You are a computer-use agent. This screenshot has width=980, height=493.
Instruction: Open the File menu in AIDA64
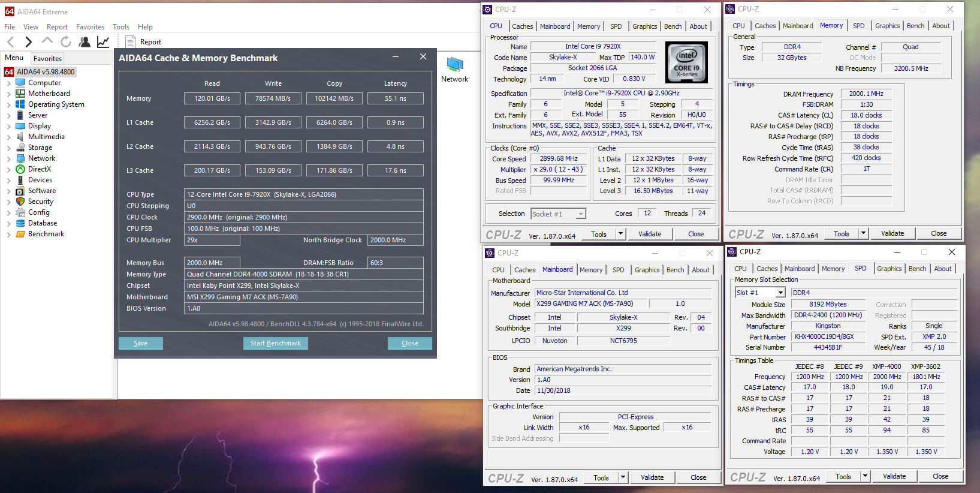pos(10,27)
